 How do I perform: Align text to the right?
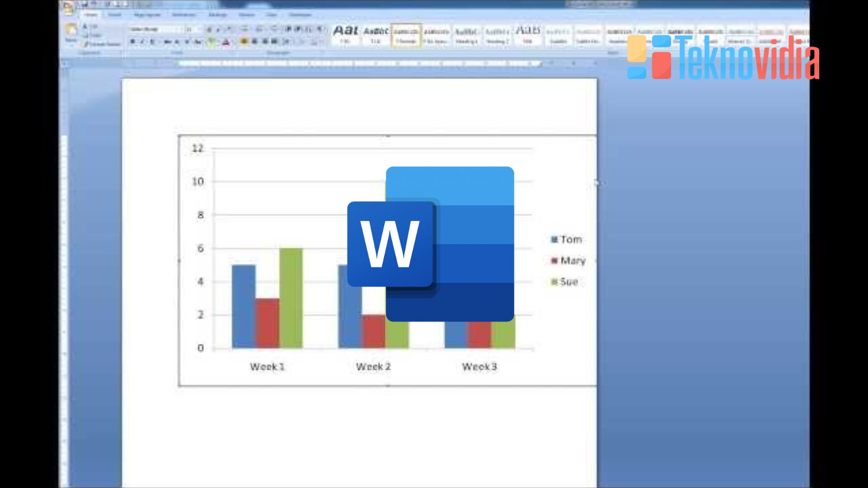click(265, 41)
